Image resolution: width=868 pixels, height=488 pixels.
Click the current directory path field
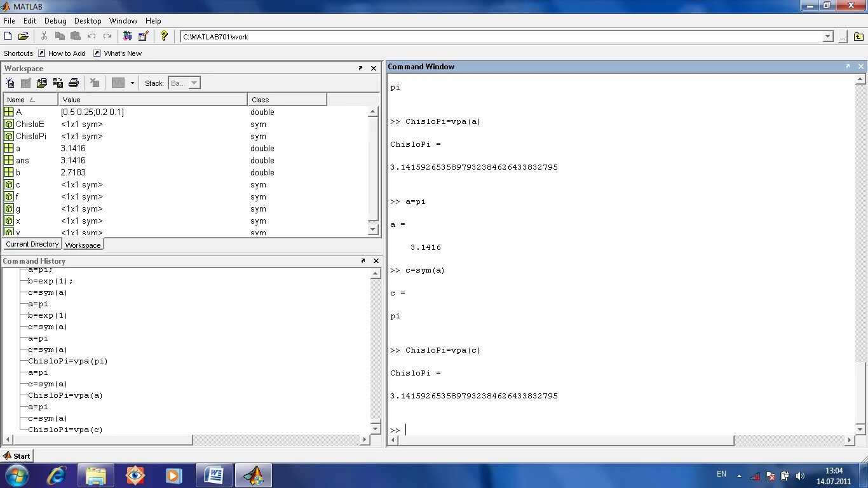coord(501,37)
